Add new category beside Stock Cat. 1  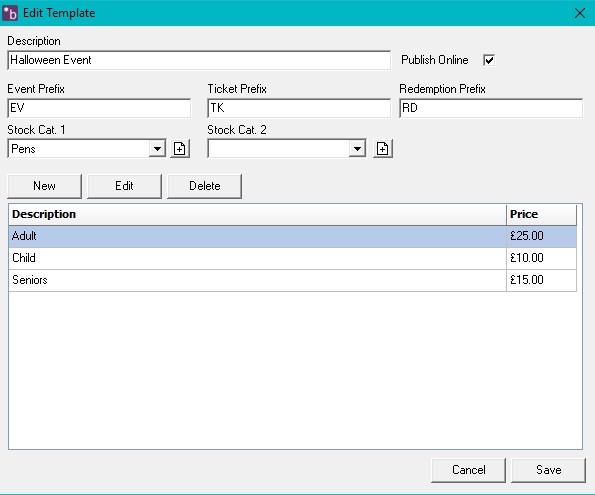(179, 149)
